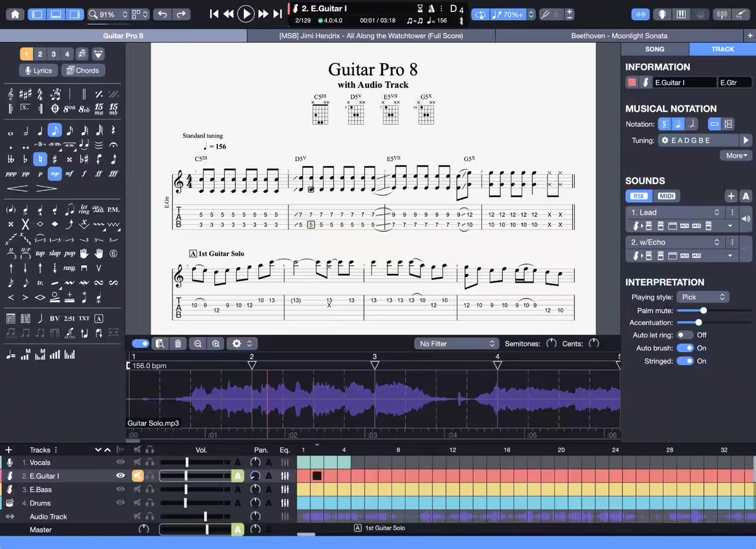
Task: Add a new sound with plus button
Action: [x=731, y=196]
